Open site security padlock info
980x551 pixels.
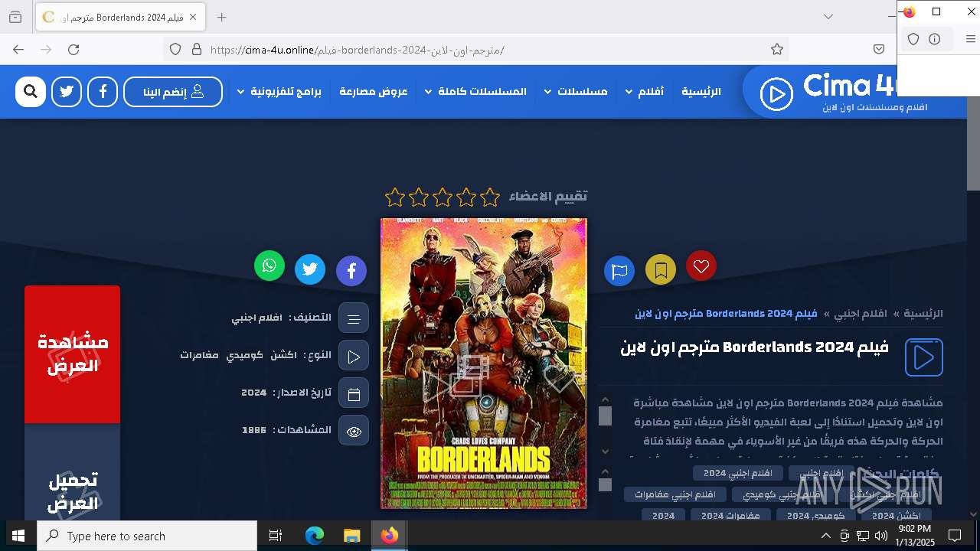[x=197, y=50]
